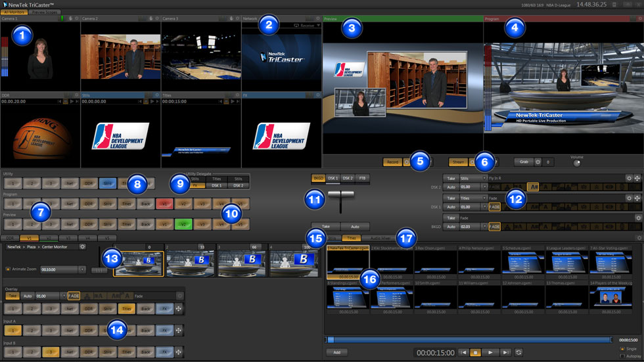
Task: Toggle Autoplay checkbox
Action: pyautogui.click(x=622, y=356)
